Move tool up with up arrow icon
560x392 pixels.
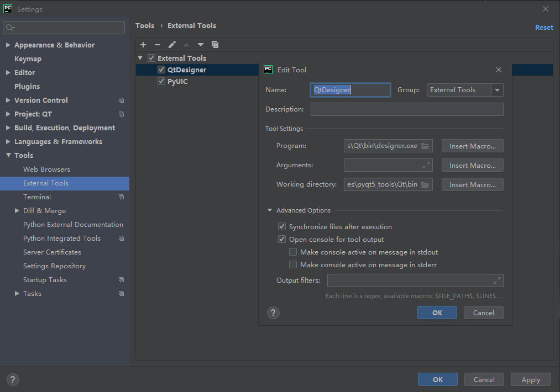click(186, 45)
